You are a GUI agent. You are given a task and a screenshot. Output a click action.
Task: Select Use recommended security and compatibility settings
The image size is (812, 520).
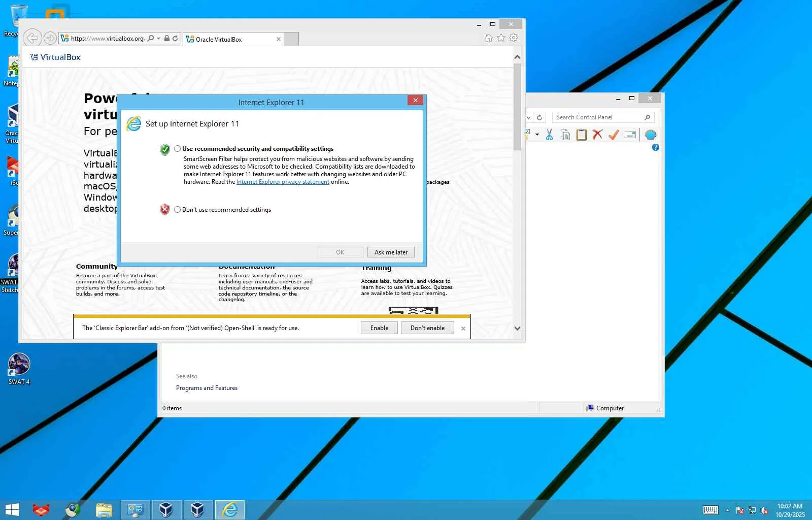pyautogui.click(x=177, y=149)
